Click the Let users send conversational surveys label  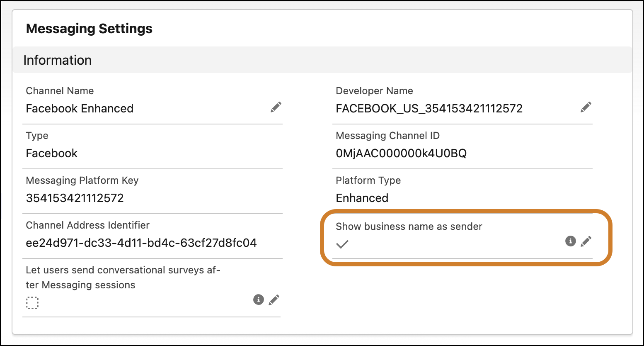(x=123, y=278)
